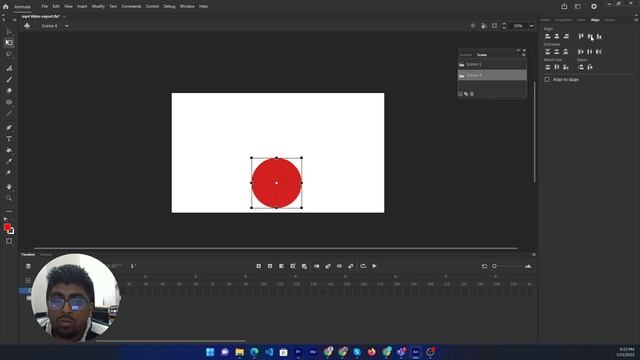Click Align vertical center icon
The width and height of the screenshot is (640, 360).
click(590, 36)
